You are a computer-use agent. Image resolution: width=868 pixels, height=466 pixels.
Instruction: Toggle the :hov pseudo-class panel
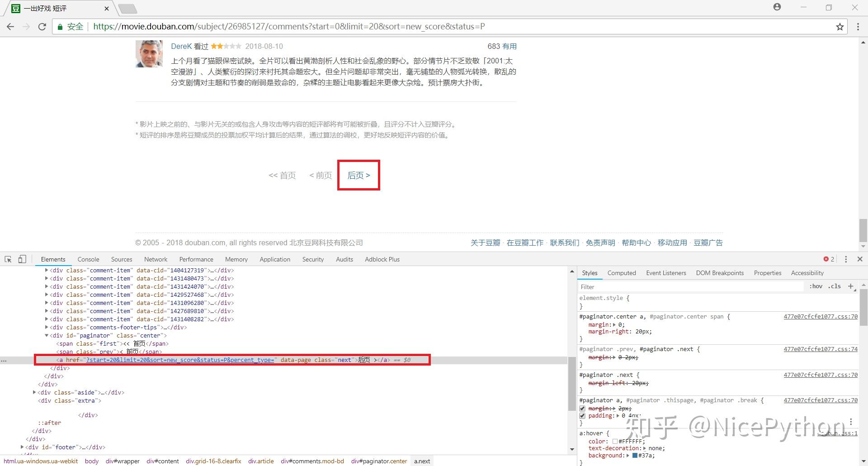coord(816,286)
